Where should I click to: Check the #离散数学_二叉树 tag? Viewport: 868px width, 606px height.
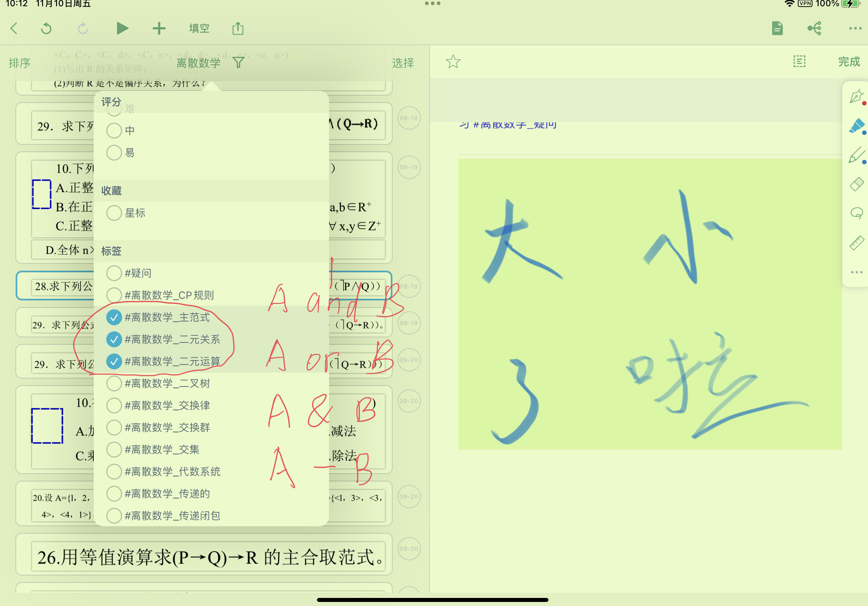(114, 383)
